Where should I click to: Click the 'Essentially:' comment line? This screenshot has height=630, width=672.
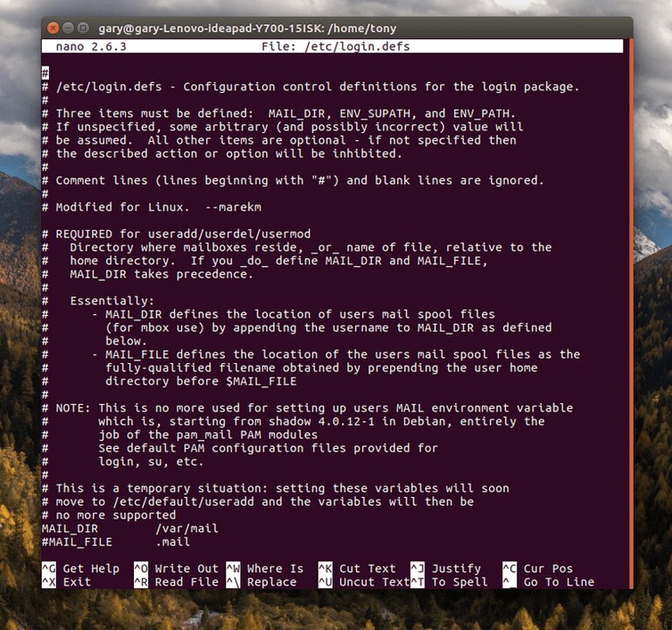coord(98,301)
